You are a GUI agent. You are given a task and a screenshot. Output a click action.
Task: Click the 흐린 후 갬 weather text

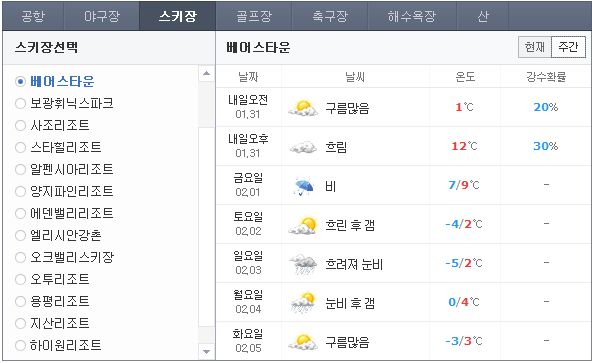click(x=350, y=225)
